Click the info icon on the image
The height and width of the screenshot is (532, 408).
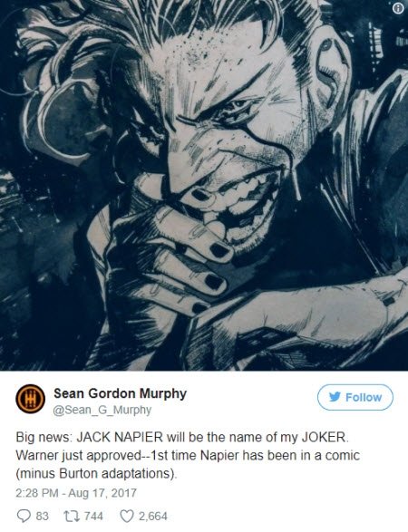(398, 9)
